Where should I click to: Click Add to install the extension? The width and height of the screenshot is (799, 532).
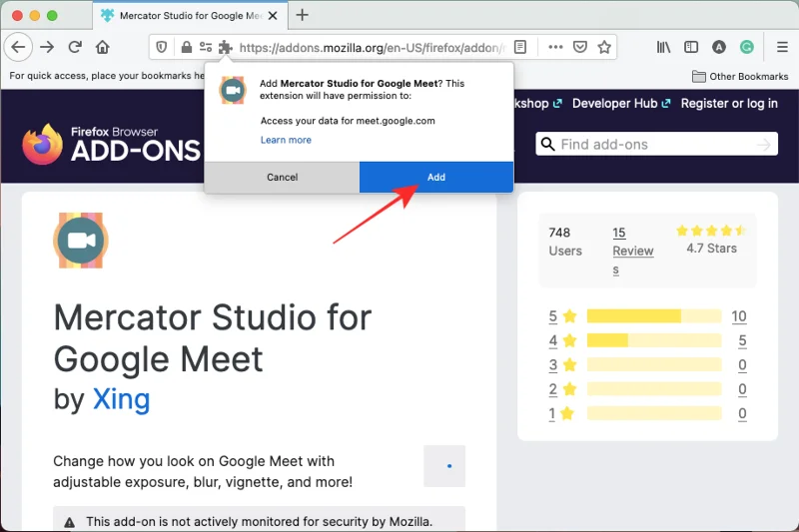point(436,177)
